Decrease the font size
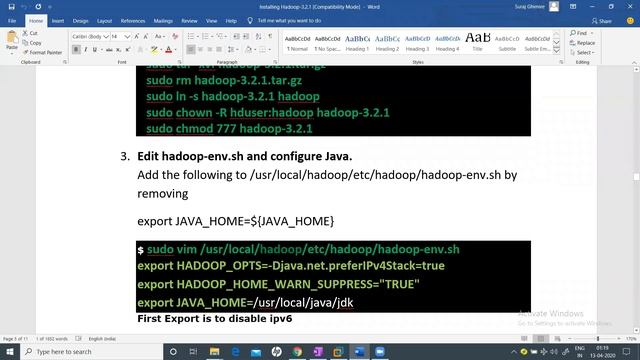The image size is (640, 360). click(x=146, y=37)
